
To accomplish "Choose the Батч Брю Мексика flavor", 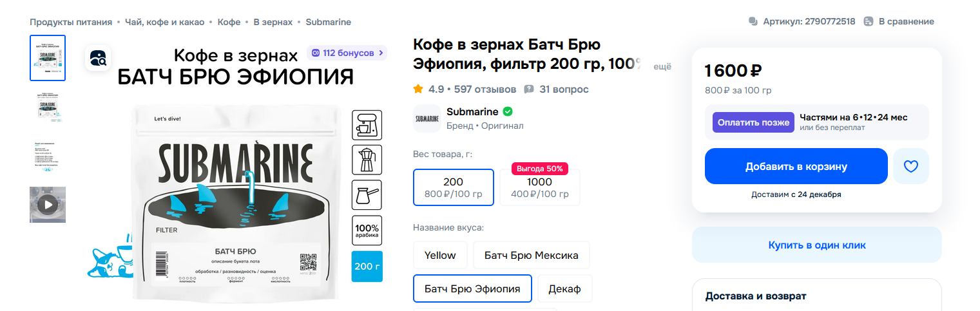I will pyautogui.click(x=531, y=255).
